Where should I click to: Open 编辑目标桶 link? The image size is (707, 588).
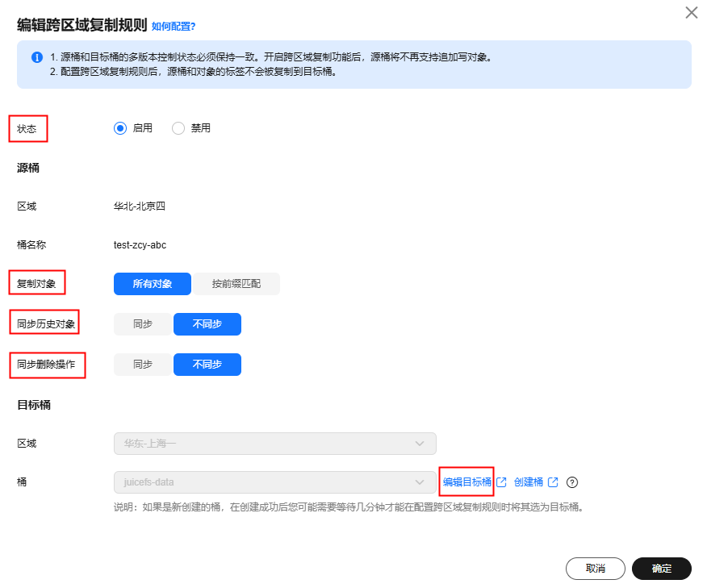tap(466, 482)
